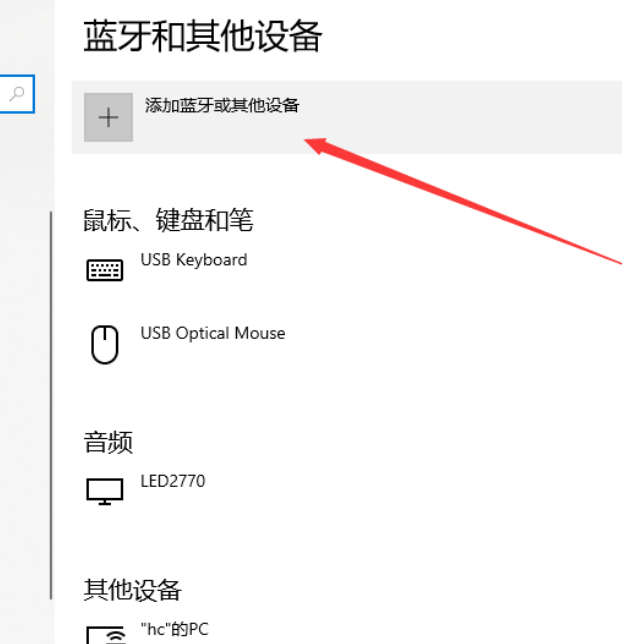Click the search magnifier icon
This screenshot has height=644, width=622.
[x=17, y=93]
